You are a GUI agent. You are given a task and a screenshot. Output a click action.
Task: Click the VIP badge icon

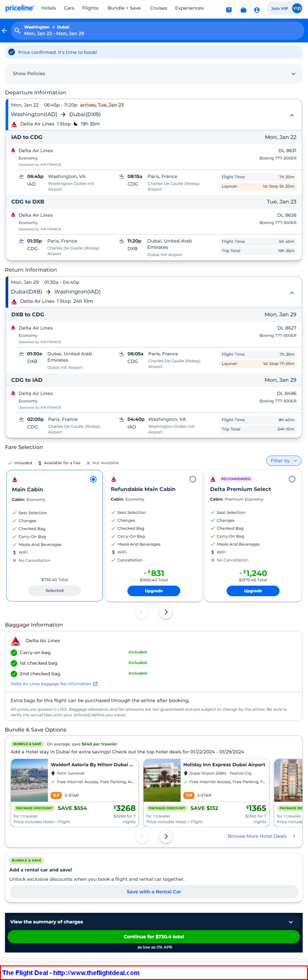[297, 8]
